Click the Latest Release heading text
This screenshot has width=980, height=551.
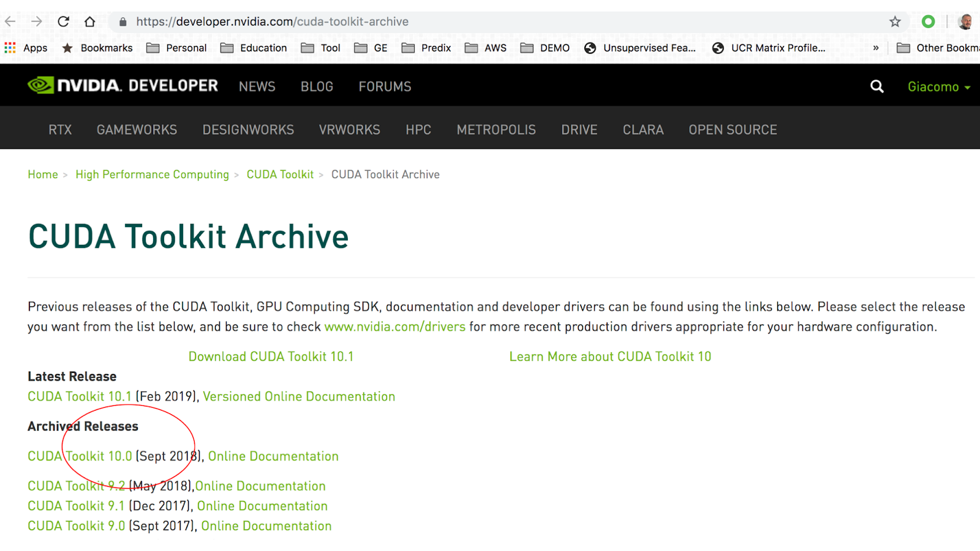pyautogui.click(x=72, y=377)
